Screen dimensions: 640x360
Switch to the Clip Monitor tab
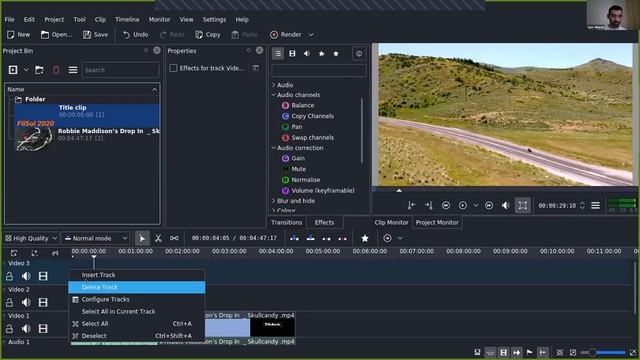(391, 222)
